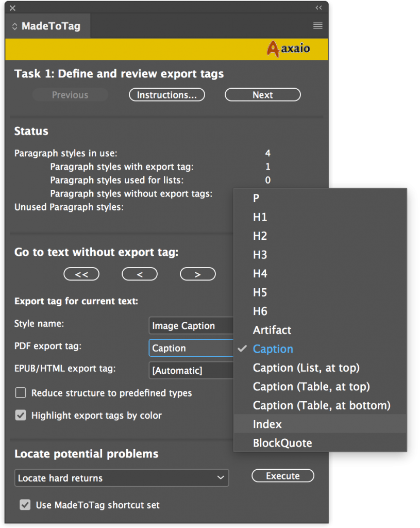Go to previous text without export tag
420x528 pixels.
click(140, 274)
